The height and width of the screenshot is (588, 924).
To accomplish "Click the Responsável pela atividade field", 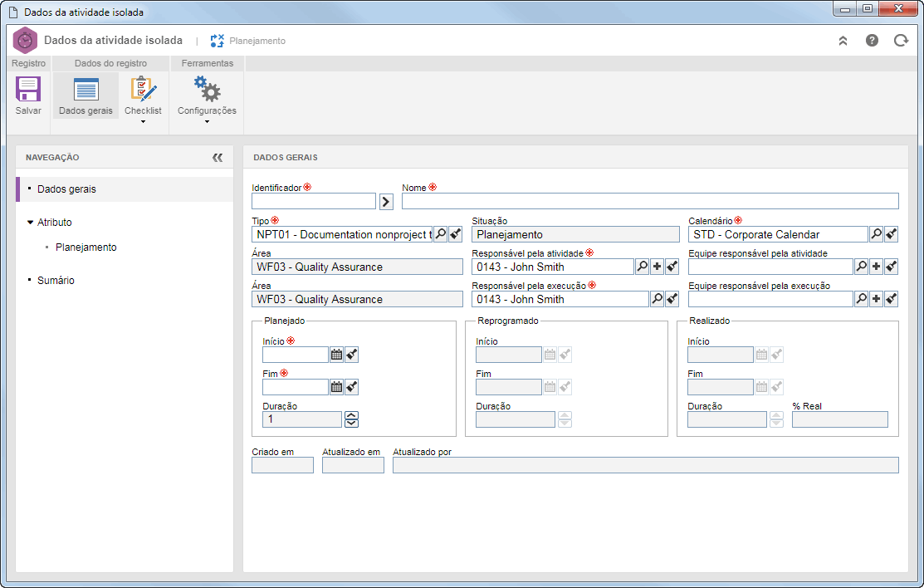I will point(553,267).
